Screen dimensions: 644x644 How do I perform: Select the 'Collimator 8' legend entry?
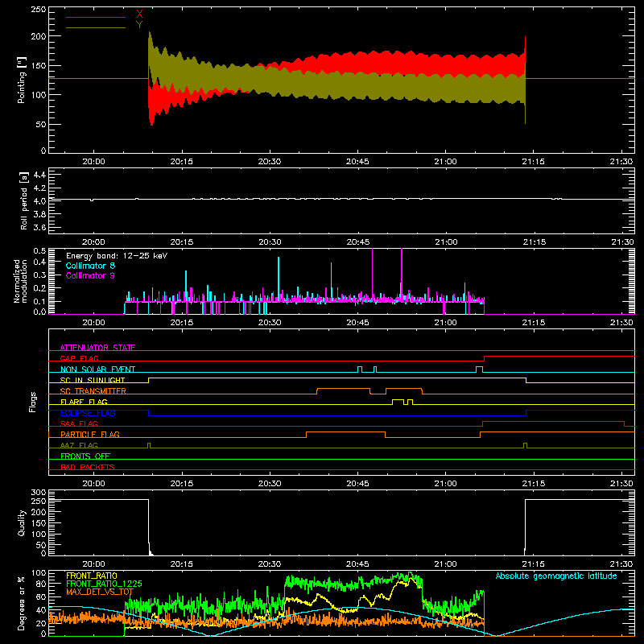[90, 266]
